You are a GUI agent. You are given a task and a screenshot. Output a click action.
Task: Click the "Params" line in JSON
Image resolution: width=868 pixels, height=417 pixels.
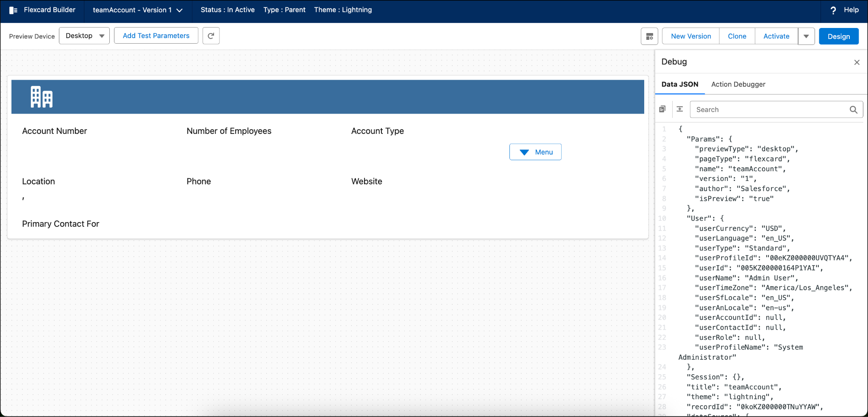coord(709,139)
